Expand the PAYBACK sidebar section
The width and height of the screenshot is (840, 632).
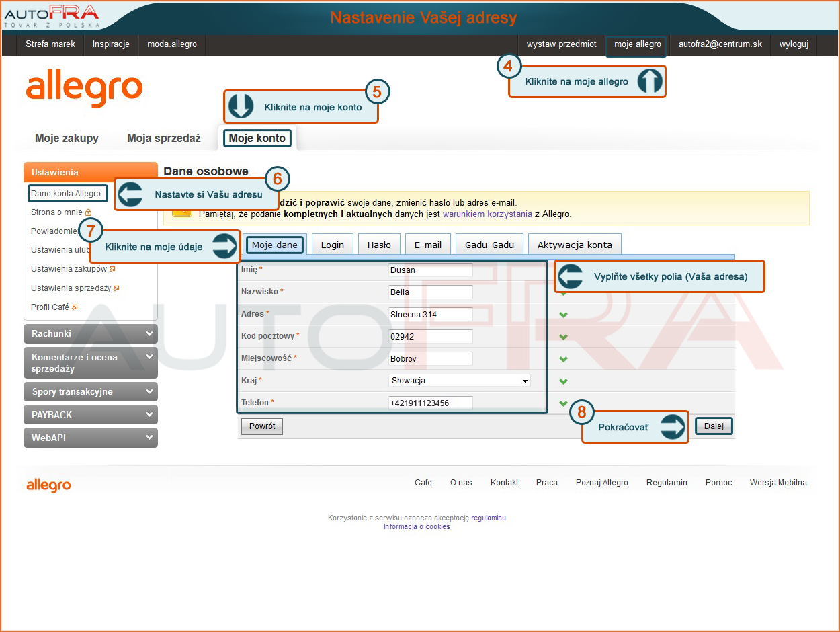point(91,415)
